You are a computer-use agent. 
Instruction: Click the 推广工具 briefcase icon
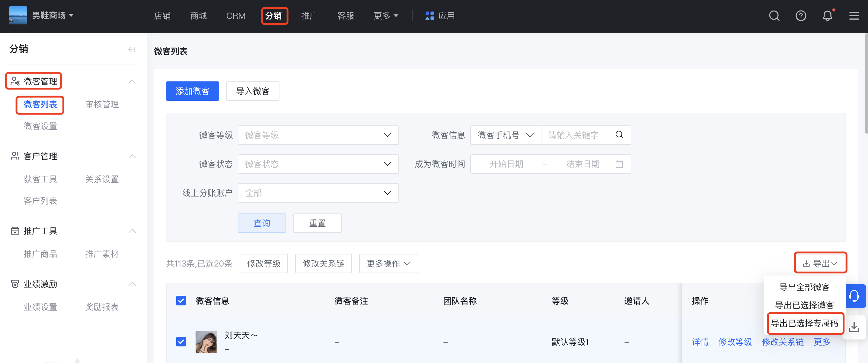[x=15, y=231]
